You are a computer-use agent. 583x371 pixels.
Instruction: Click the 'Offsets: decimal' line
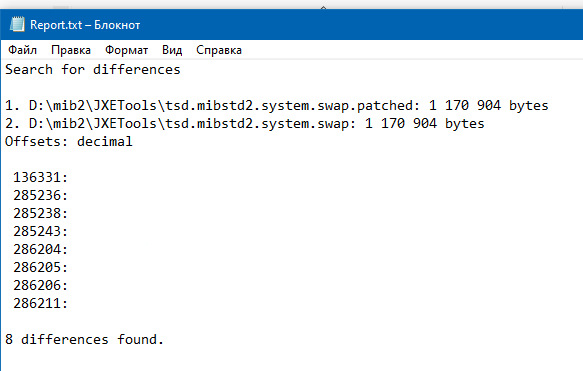coord(68,142)
